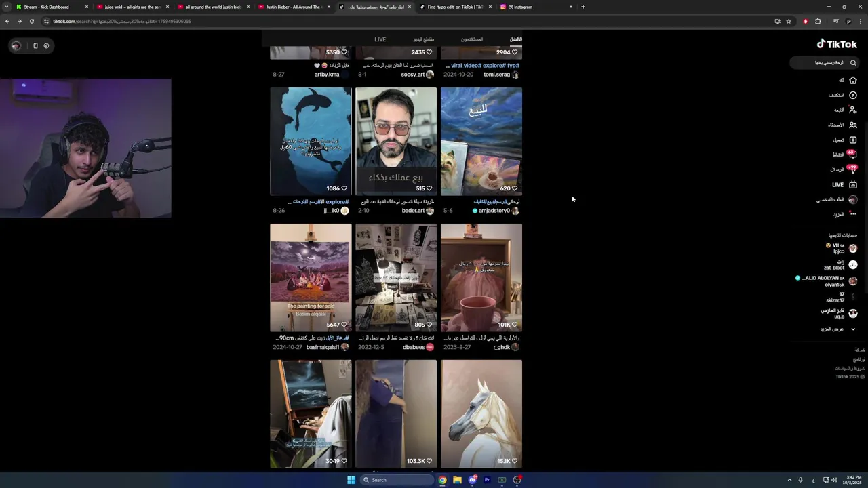Open the white horse painting video
Viewport: 868px width, 488px height.
tap(481, 413)
